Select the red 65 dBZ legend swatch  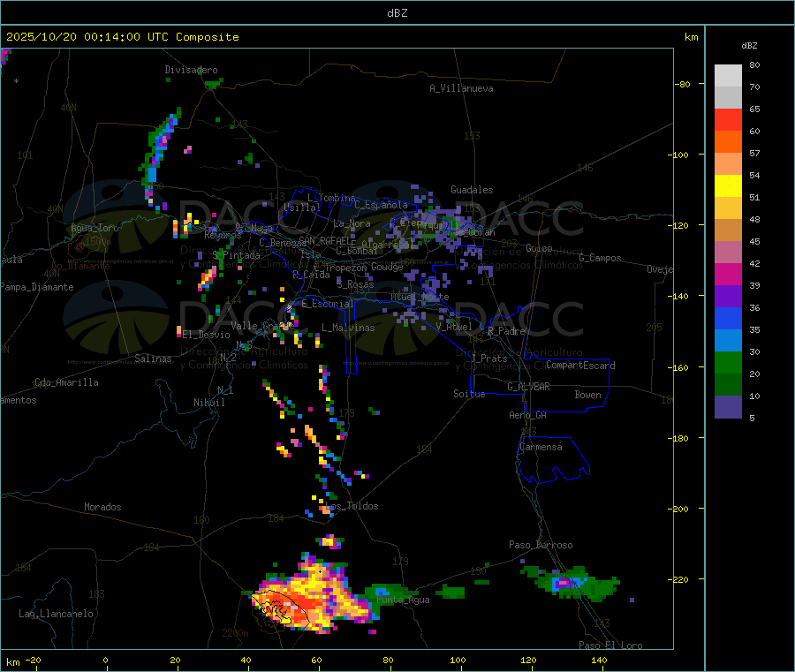(x=728, y=119)
